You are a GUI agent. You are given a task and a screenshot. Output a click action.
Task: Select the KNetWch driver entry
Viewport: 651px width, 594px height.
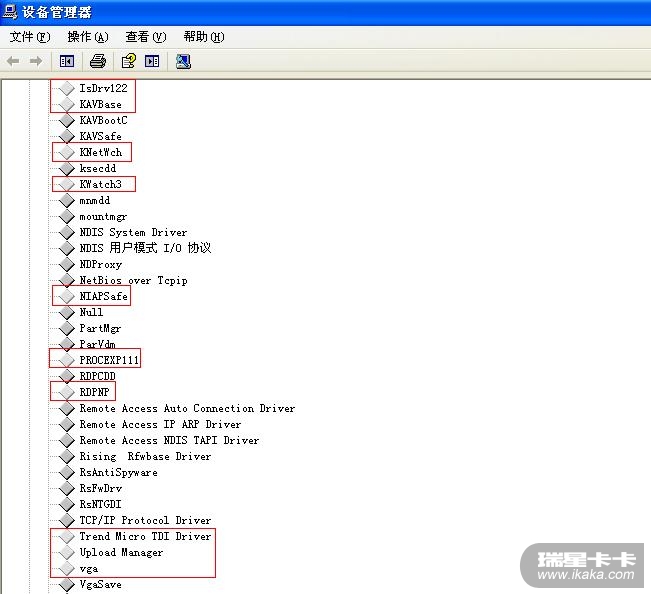pyautogui.click(x=101, y=152)
